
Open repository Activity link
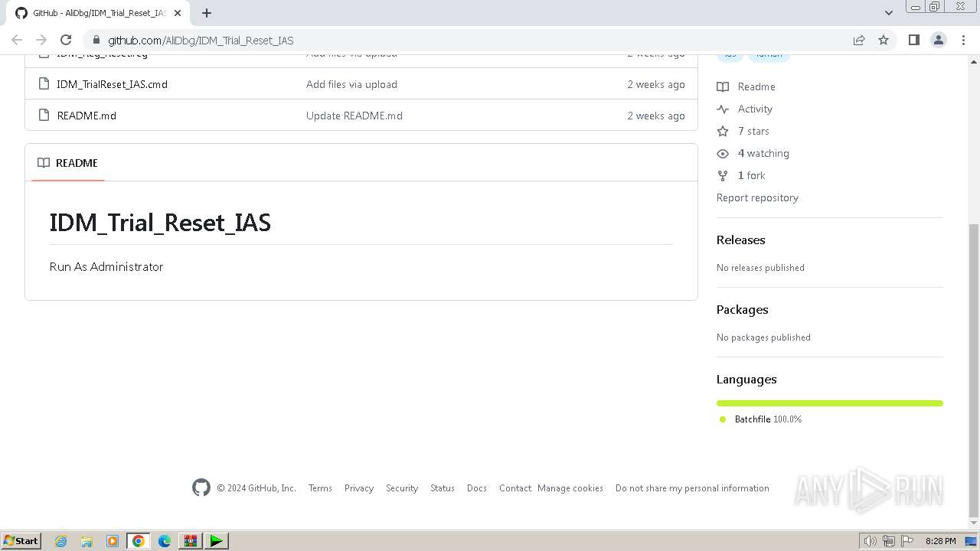click(755, 109)
